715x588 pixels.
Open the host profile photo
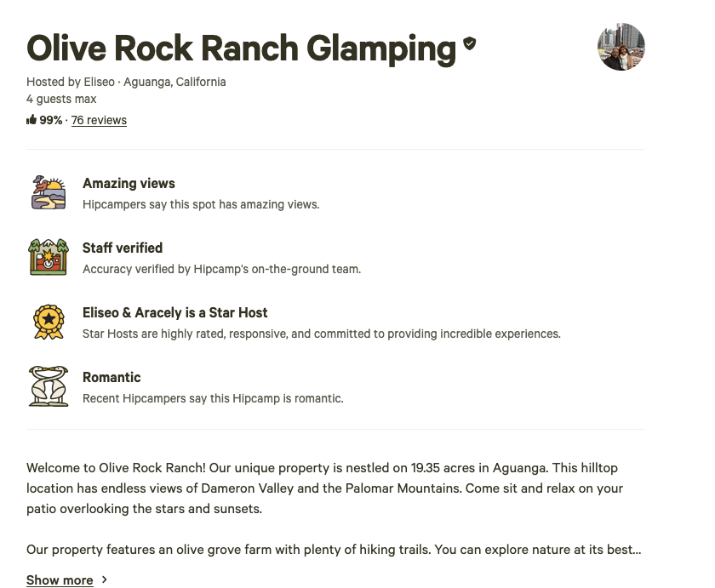[x=621, y=47]
